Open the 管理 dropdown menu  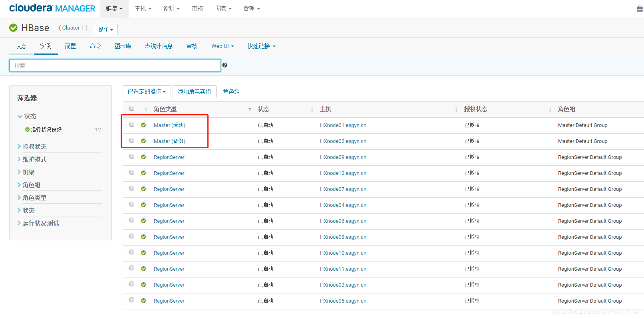[252, 8]
